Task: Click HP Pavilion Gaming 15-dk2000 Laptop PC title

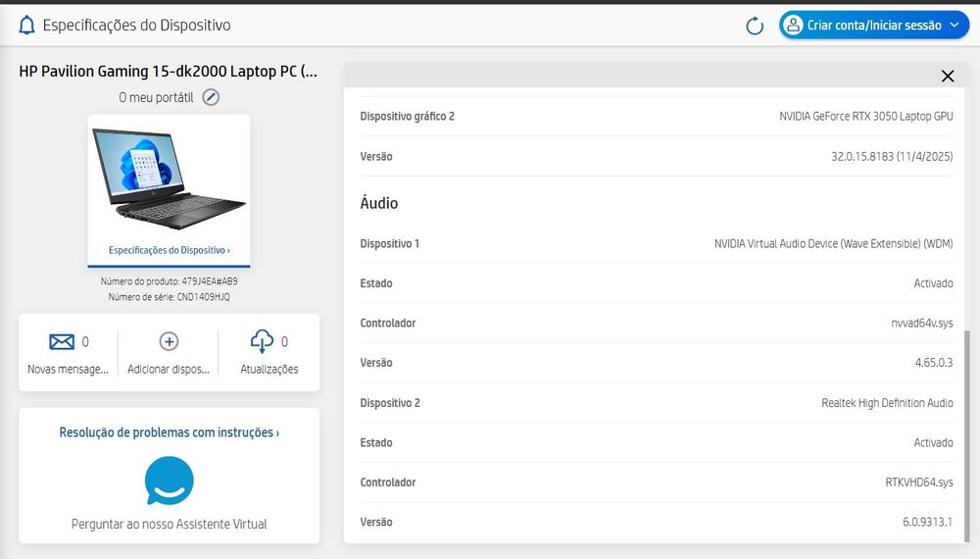Action: [x=168, y=72]
